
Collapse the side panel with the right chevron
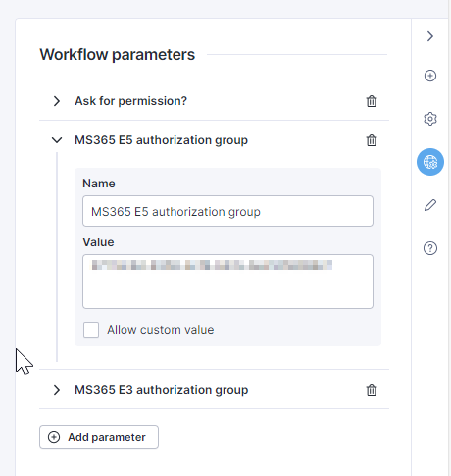[x=430, y=36]
